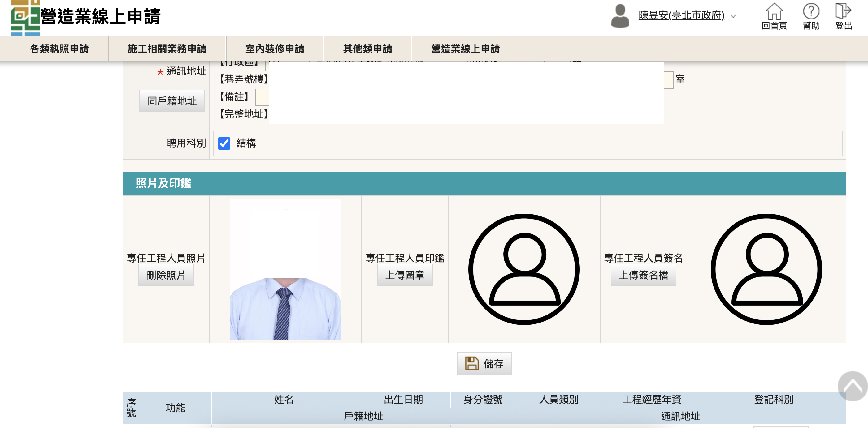Viewport: 868px width, 428px height.
Task: Open the 室內裝修申請 menu
Action: 275,49
